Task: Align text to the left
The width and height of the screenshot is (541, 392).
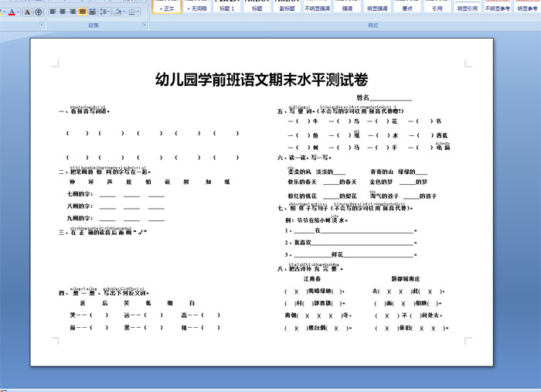Action: [53, 12]
